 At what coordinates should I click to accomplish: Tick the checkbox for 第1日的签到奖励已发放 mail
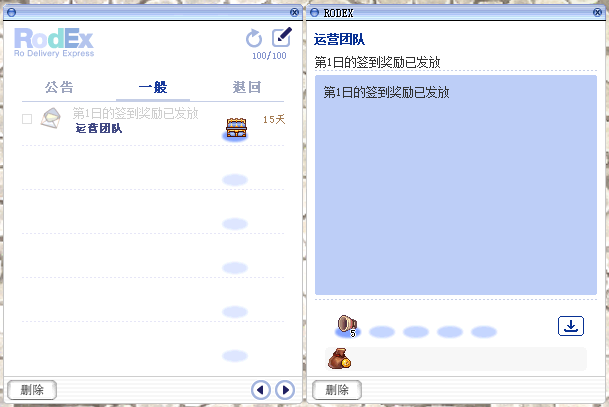(27, 119)
